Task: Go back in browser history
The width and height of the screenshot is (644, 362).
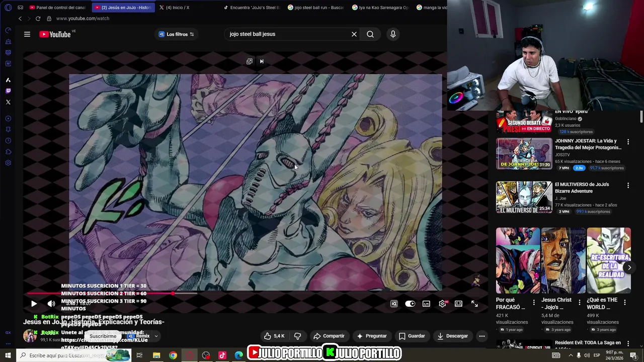Action: [x=20, y=19]
